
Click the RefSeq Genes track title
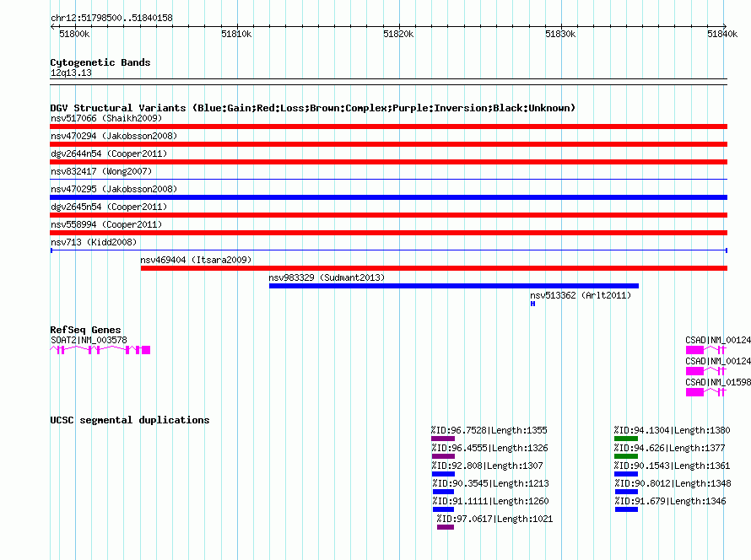pyautogui.click(x=85, y=329)
